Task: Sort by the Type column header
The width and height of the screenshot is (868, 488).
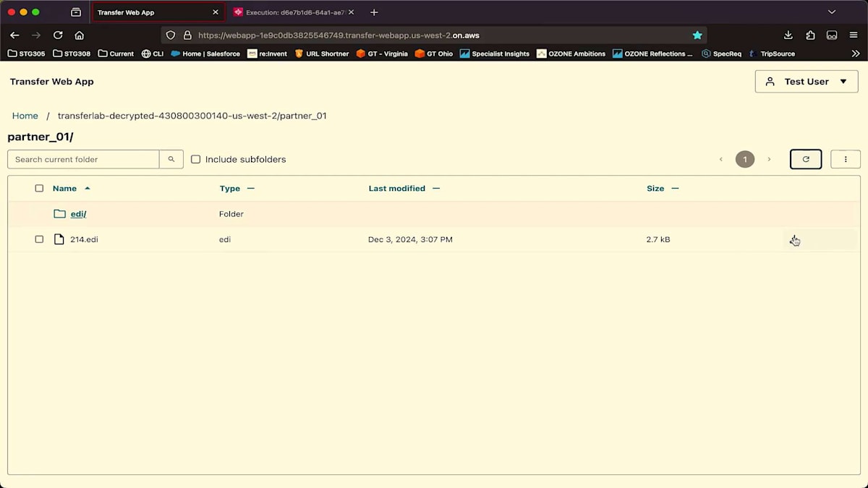Action: pyautogui.click(x=229, y=188)
